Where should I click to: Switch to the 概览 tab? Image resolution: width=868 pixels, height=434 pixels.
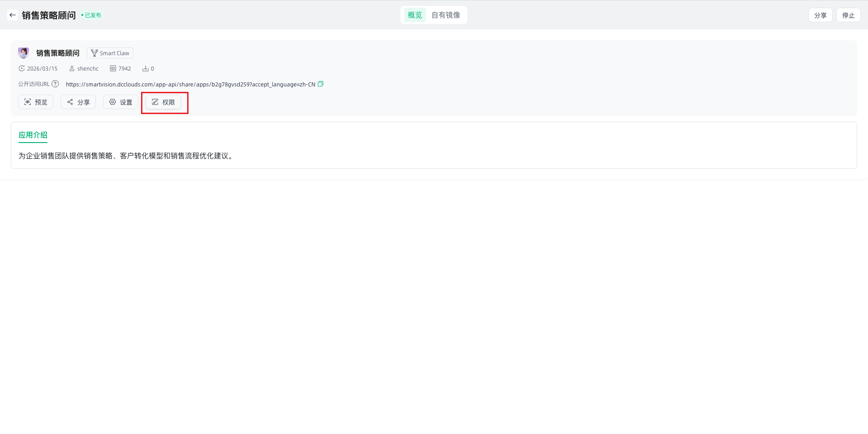coord(415,15)
